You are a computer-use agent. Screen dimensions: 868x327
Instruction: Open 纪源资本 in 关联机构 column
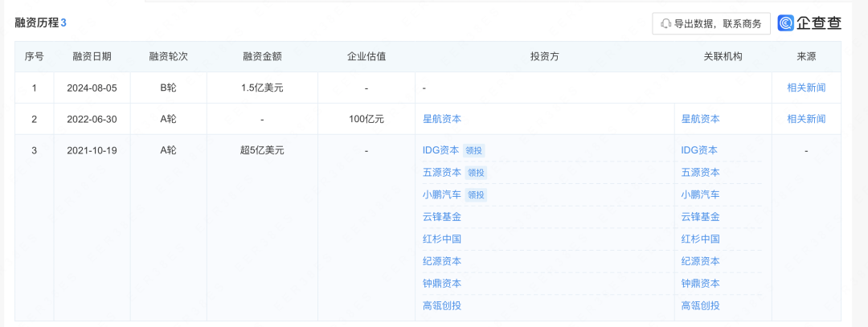[x=701, y=260]
